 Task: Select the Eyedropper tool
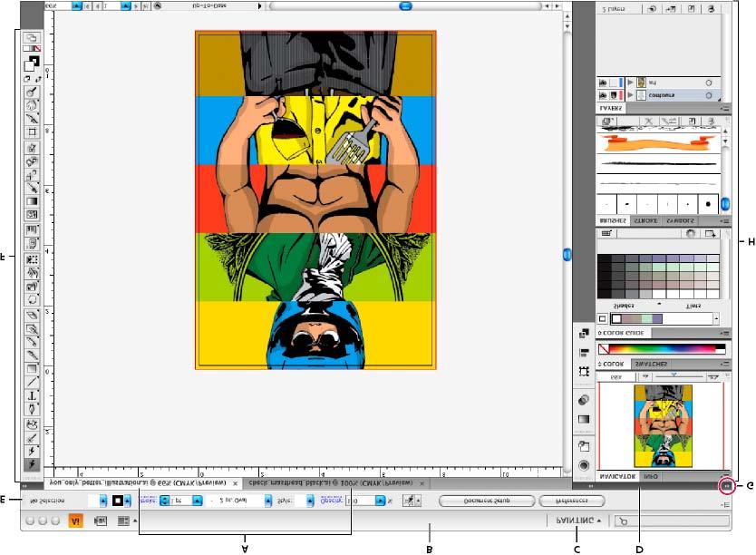(x=32, y=188)
